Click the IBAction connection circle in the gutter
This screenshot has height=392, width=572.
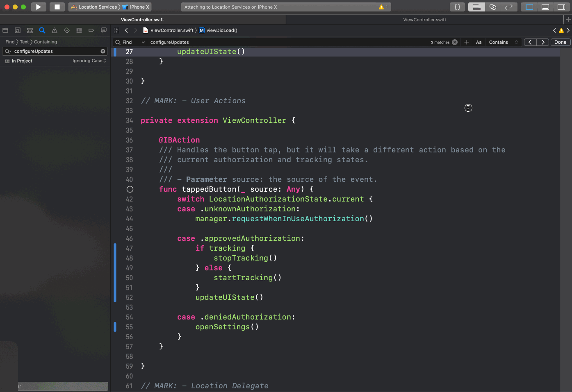[130, 189]
